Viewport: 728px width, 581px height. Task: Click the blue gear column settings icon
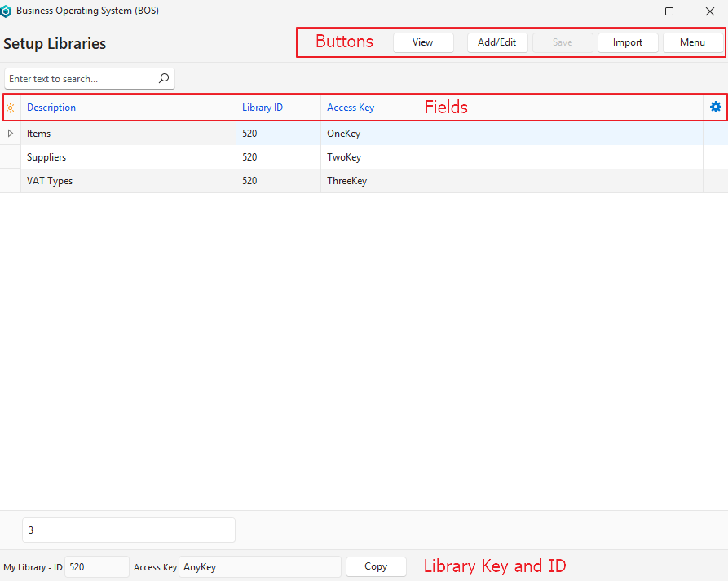715,107
